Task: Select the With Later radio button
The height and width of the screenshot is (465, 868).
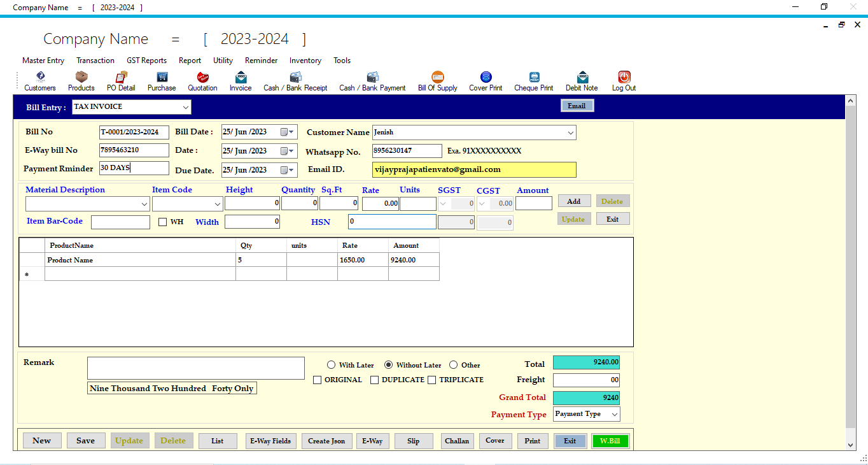Action: click(331, 364)
